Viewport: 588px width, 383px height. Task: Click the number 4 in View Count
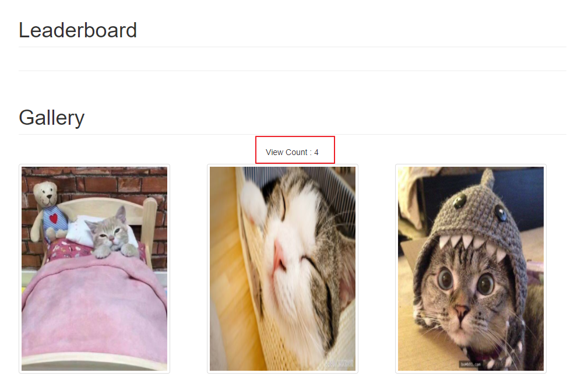click(316, 152)
